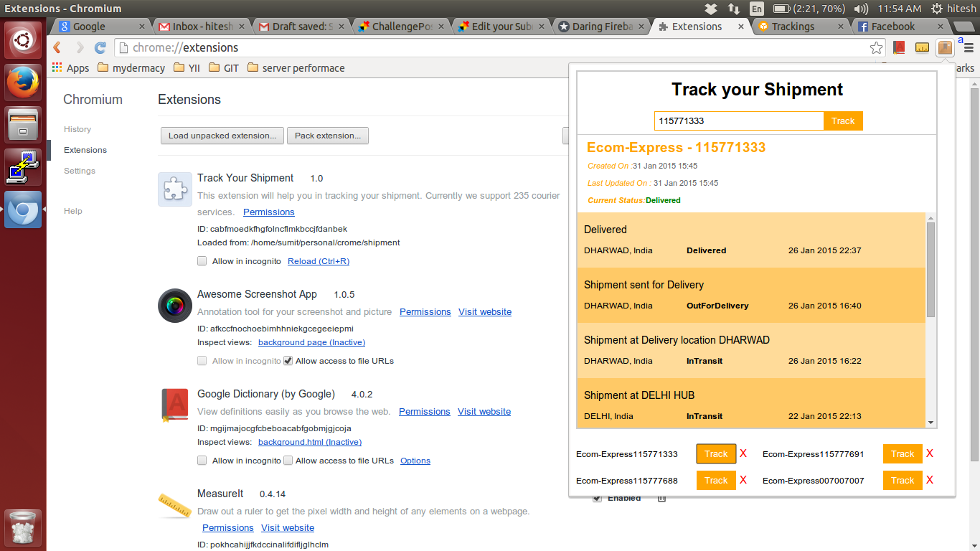
Task: Click MeasureIt ruler toolbar extension icon
Action: 922,48
